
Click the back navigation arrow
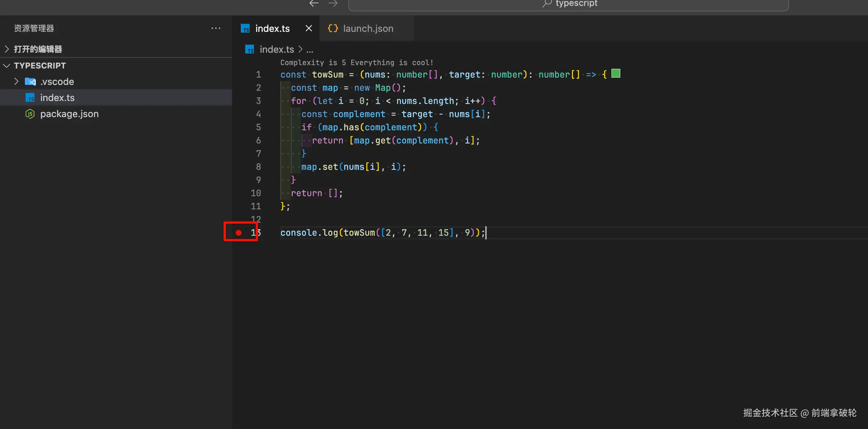click(x=314, y=4)
